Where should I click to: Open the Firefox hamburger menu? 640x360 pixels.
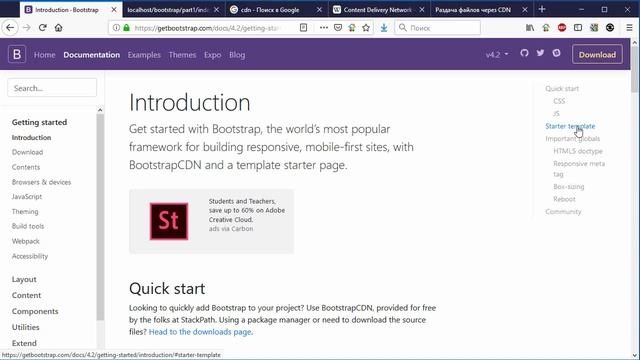pyautogui.click(x=629, y=28)
